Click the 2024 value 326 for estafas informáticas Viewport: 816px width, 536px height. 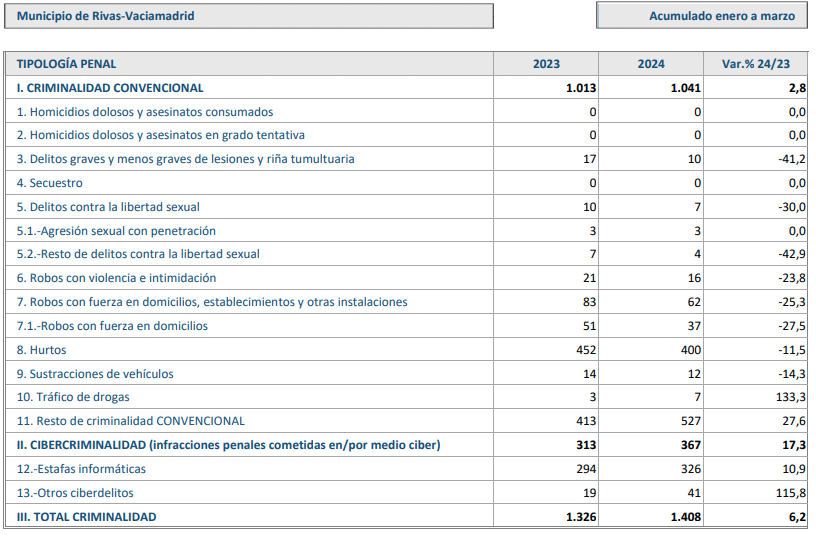[x=691, y=469]
